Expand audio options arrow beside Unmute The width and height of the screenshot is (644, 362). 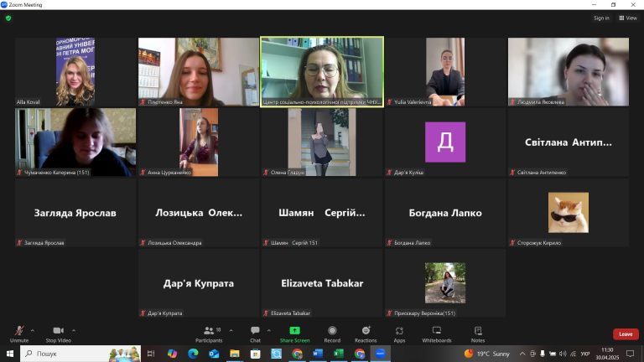click(33, 330)
